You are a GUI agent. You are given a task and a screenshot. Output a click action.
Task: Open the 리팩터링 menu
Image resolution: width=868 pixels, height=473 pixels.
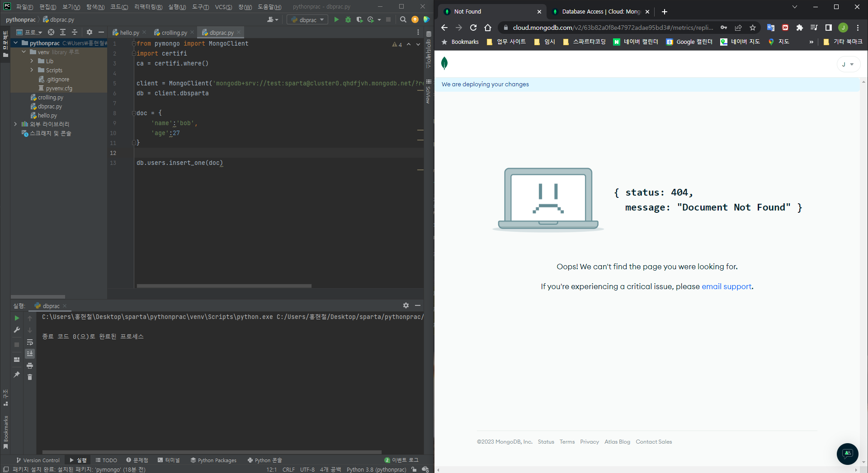tap(148, 7)
